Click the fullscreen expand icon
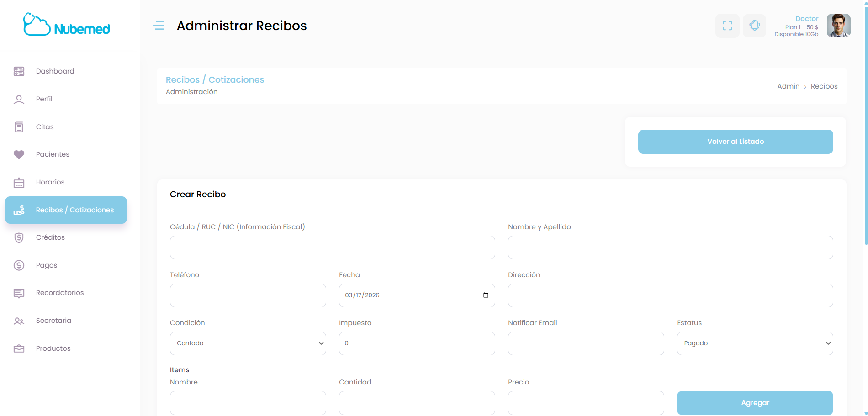The width and height of the screenshot is (868, 416). pyautogui.click(x=727, y=26)
